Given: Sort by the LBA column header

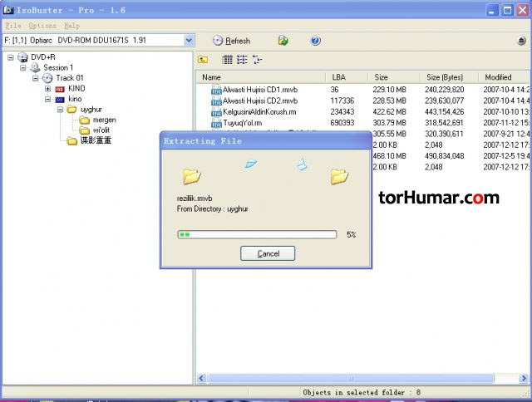Looking at the screenshot, I should (347, 77).
